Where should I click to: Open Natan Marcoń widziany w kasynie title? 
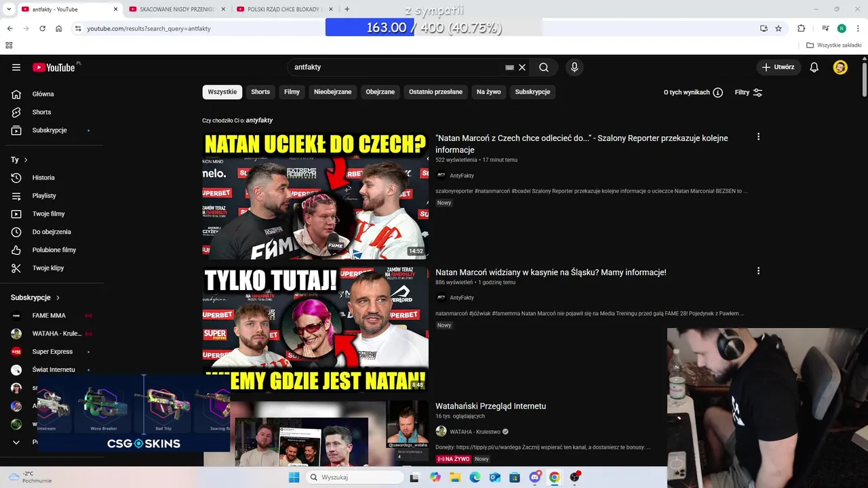pyautogui.click(x=551, y=272)
